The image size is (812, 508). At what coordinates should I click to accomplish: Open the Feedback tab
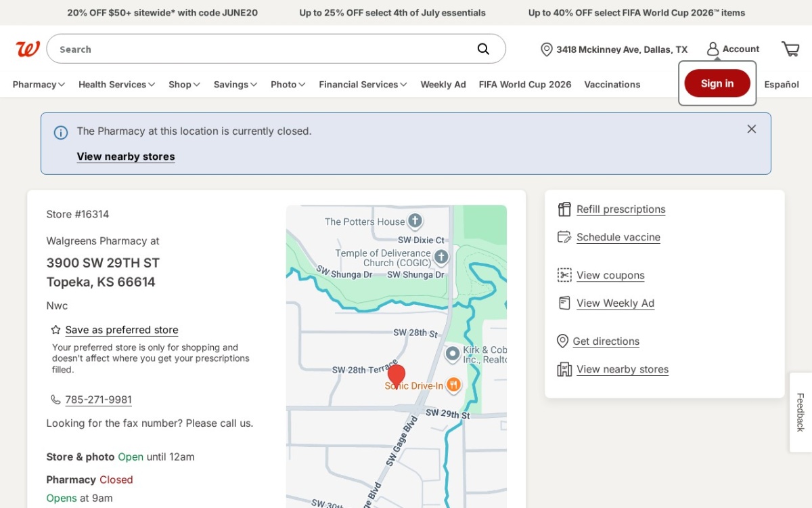800,412
